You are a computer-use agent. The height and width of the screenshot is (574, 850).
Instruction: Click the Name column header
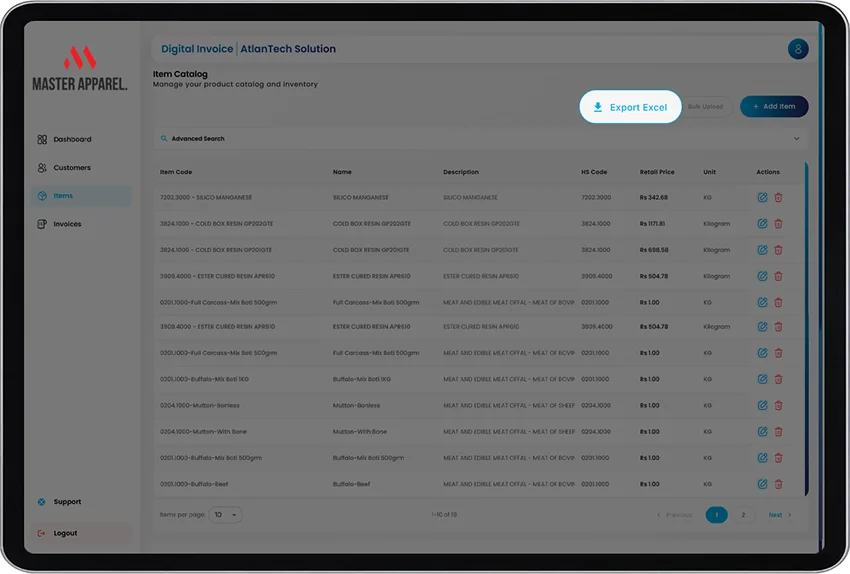pos(342,172)
